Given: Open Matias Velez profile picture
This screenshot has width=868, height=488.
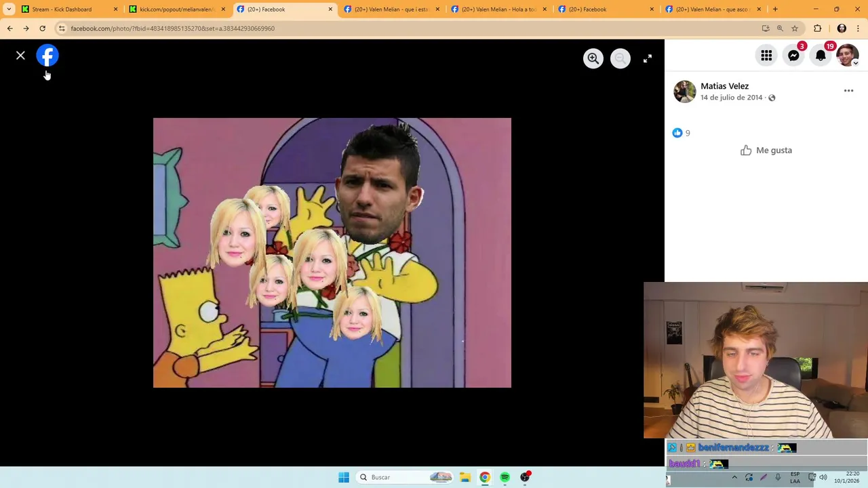Looking at the screenshot, I should pyautogui.click(x=685, y=91).
